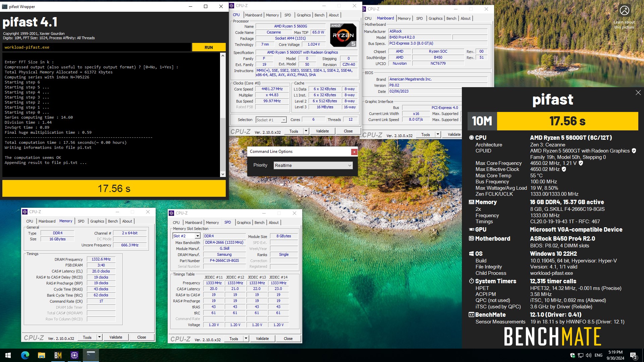Click the Max Core Frequency verified shield

(x=581, y=163)
